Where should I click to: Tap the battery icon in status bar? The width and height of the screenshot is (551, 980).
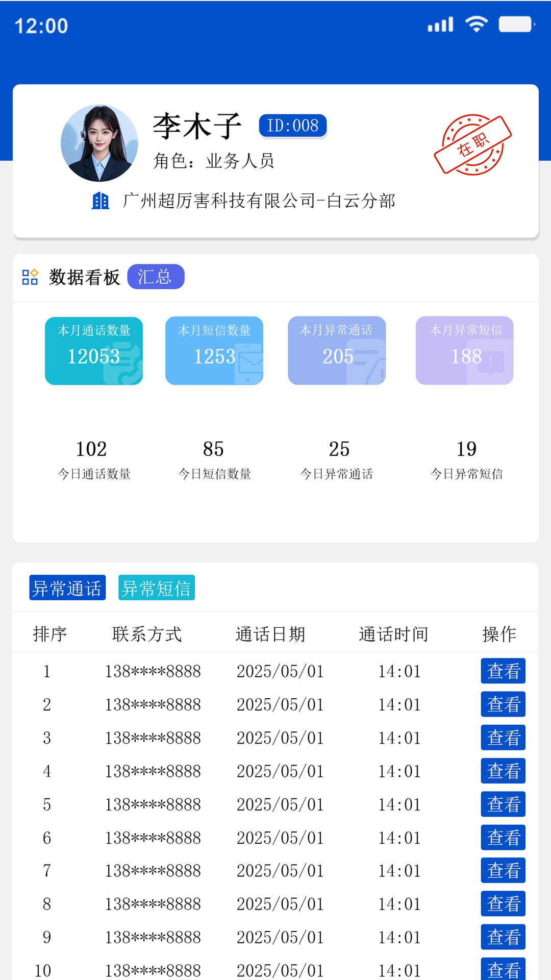(516, 24)
